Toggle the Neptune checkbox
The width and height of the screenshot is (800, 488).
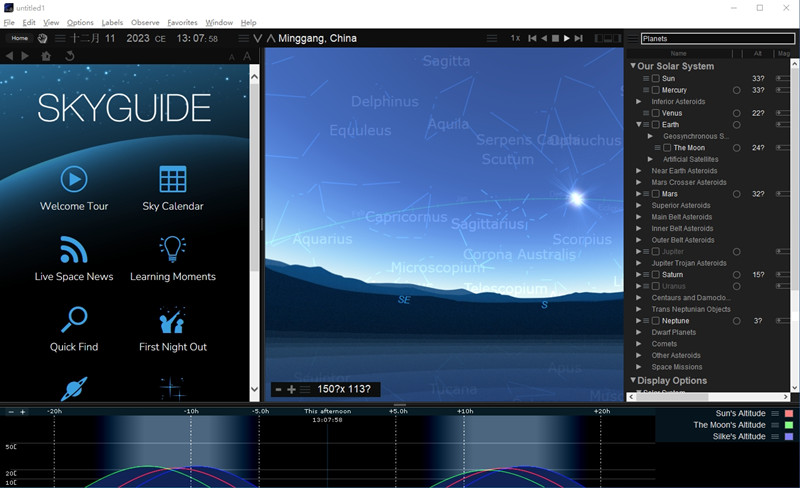(656, 321)
